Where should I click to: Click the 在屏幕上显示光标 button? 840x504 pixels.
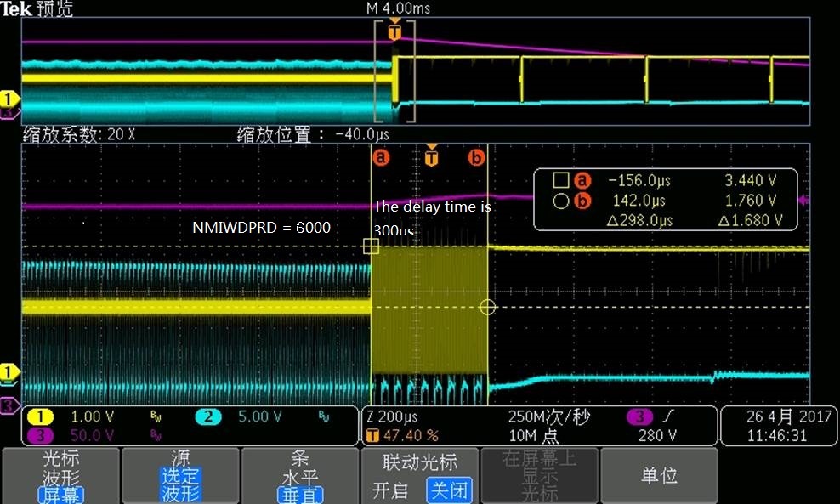point(540,475)
